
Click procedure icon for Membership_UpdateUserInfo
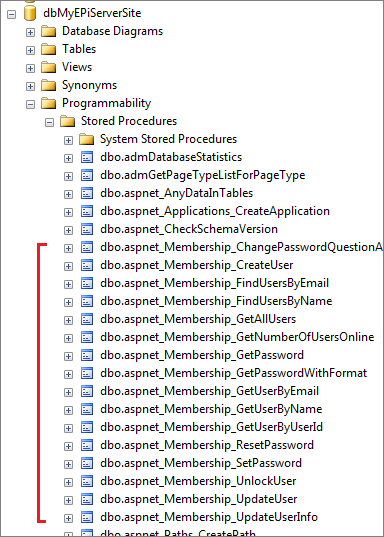click(x=87, y=517)
